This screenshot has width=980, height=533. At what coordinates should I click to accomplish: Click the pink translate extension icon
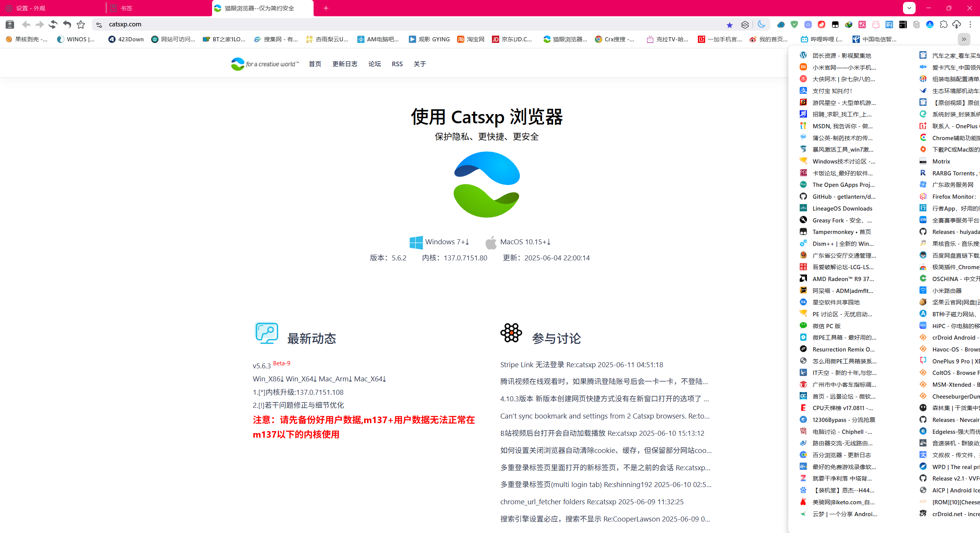[x=862, y=25]
